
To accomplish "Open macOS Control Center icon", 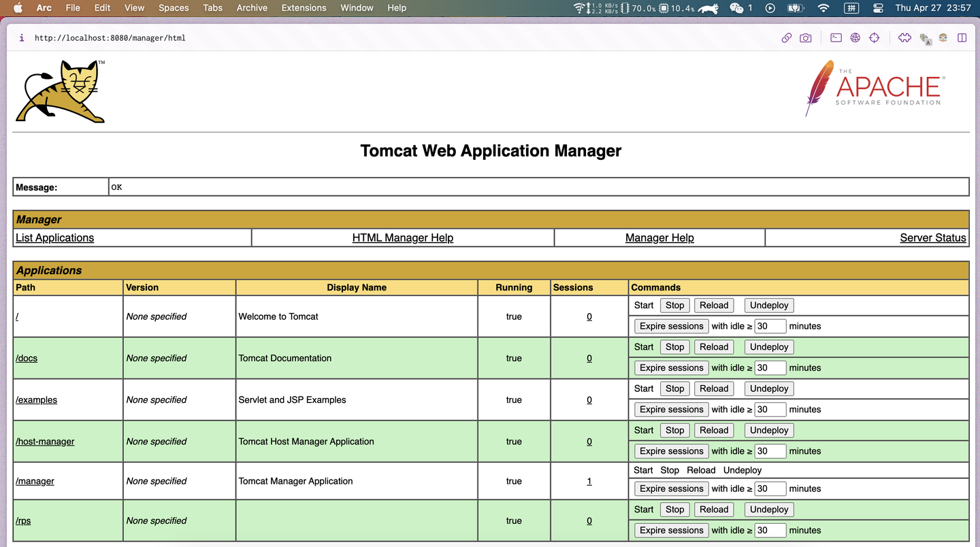I will (x=878, y=8).
